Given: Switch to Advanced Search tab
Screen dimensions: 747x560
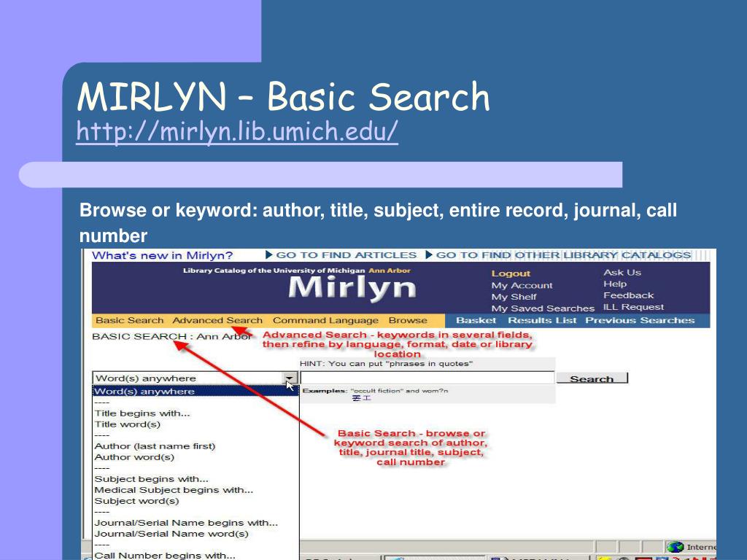Looking at the screenshot, I should point(217,321).
